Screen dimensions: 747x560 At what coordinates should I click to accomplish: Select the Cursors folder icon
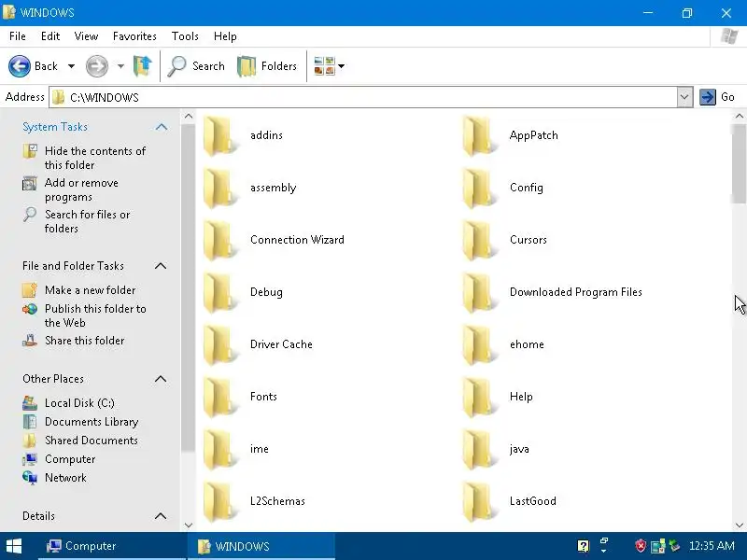(479, 240)
